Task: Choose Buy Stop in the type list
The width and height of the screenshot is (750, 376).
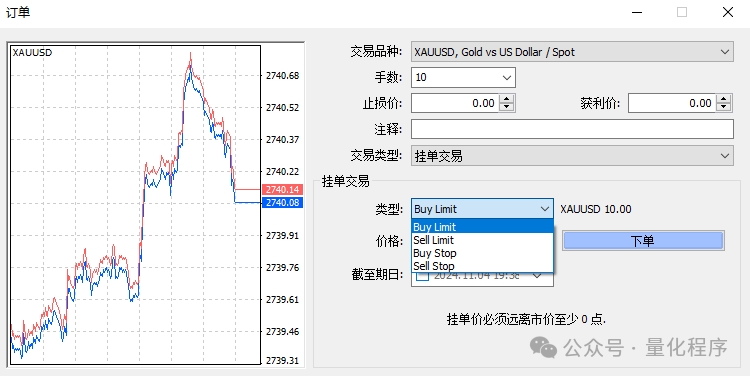Action: pyautogui.click(x=482, y=253)
